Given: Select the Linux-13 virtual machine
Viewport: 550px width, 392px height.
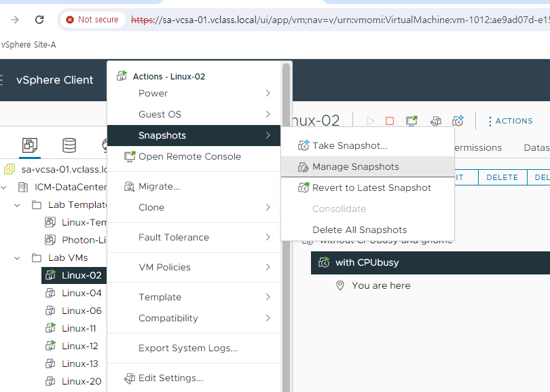Looking at the screenshot, I should click(79, 363).
